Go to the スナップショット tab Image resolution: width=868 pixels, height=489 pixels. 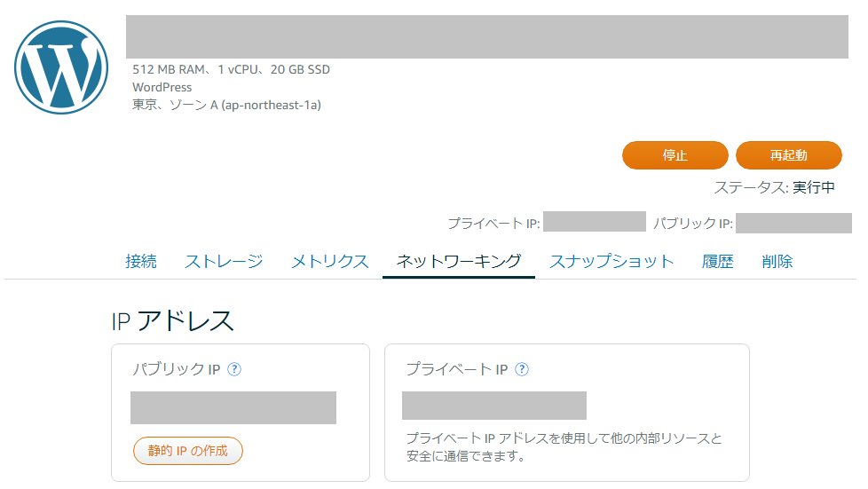coord(612,262)
